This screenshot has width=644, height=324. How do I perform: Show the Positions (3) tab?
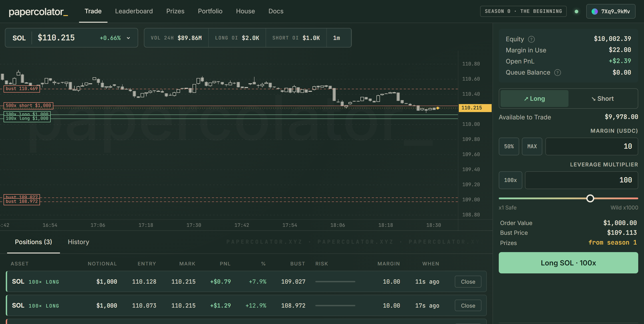(x=34, y=242)
